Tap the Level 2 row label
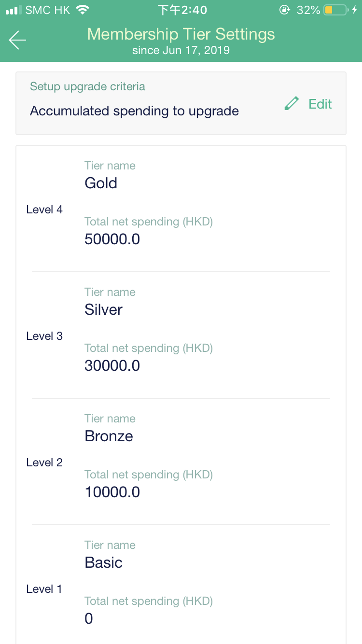362x644 pixels. [x=44, y=462]
